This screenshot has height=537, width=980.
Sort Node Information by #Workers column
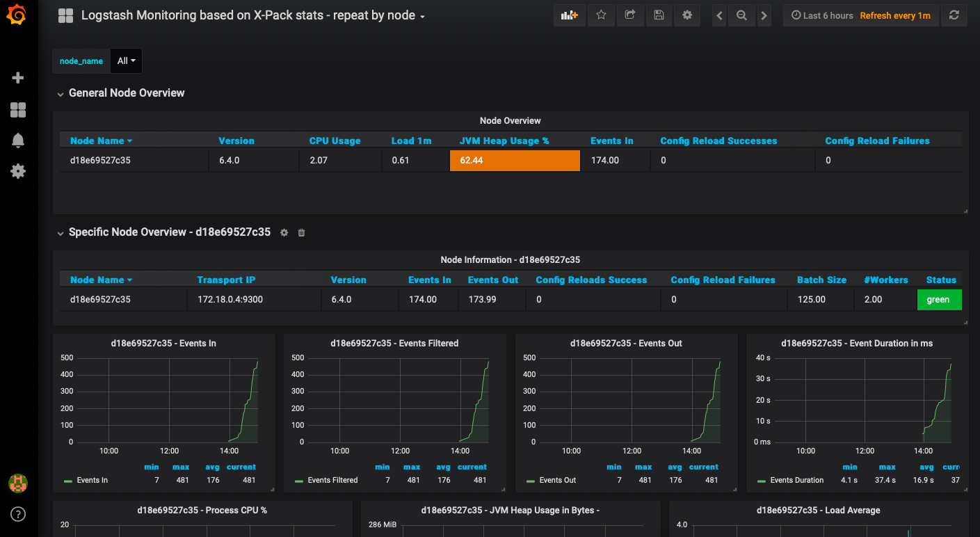[886, 280]
